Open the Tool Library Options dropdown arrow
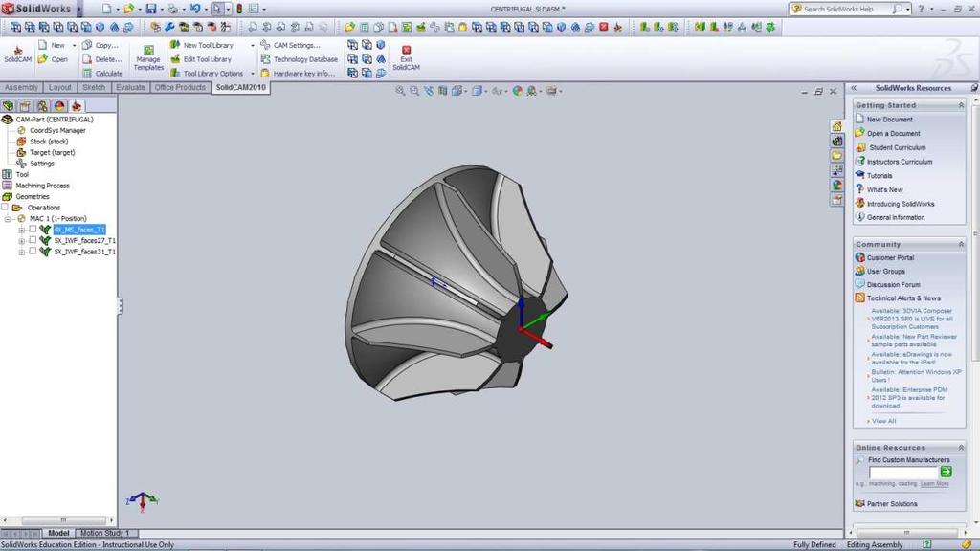Viewport: 980px width, 551px height. pos(253,74)
